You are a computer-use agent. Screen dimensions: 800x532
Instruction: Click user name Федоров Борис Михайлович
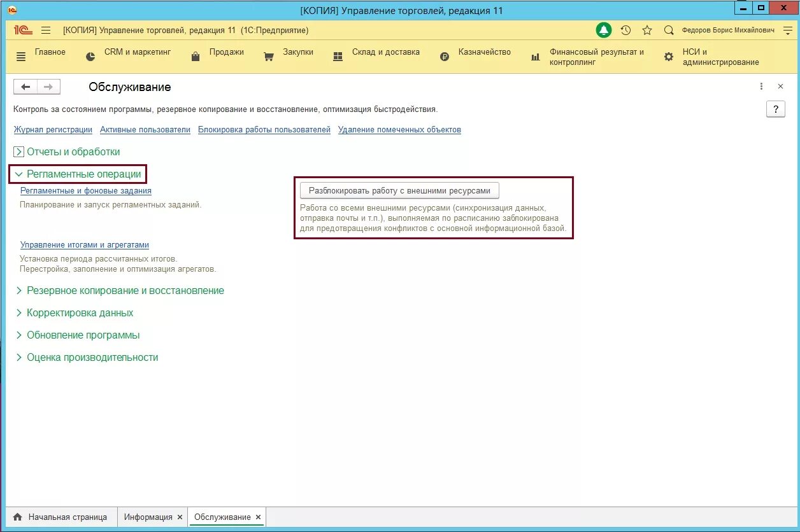point(728,30)
